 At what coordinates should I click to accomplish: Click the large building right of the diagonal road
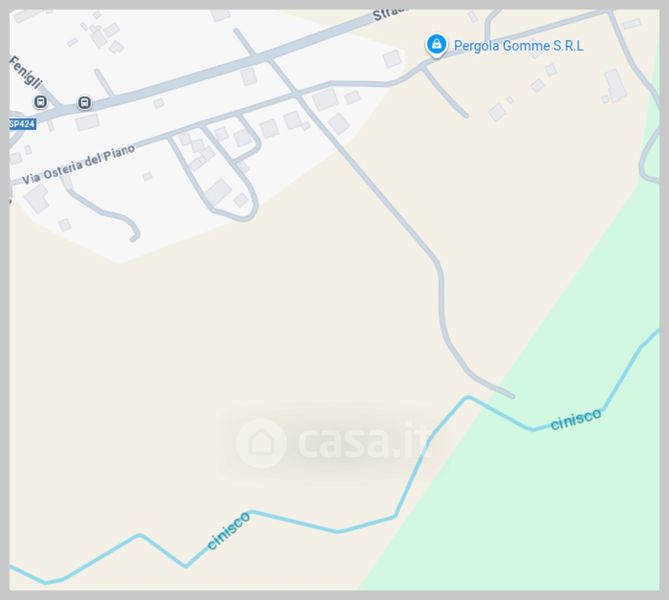326,99
